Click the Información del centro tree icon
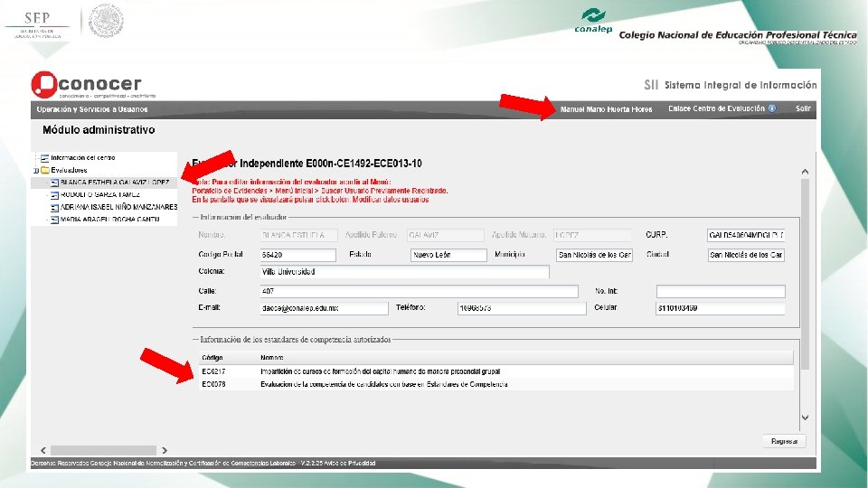Image resolution: width=868 pixels, height=488 pixels. [45, 158]
